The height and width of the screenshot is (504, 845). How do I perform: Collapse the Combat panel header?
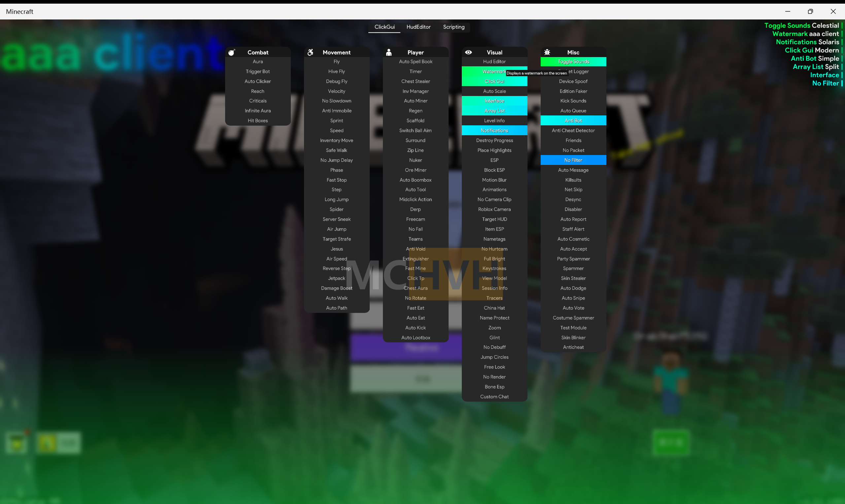258,52
